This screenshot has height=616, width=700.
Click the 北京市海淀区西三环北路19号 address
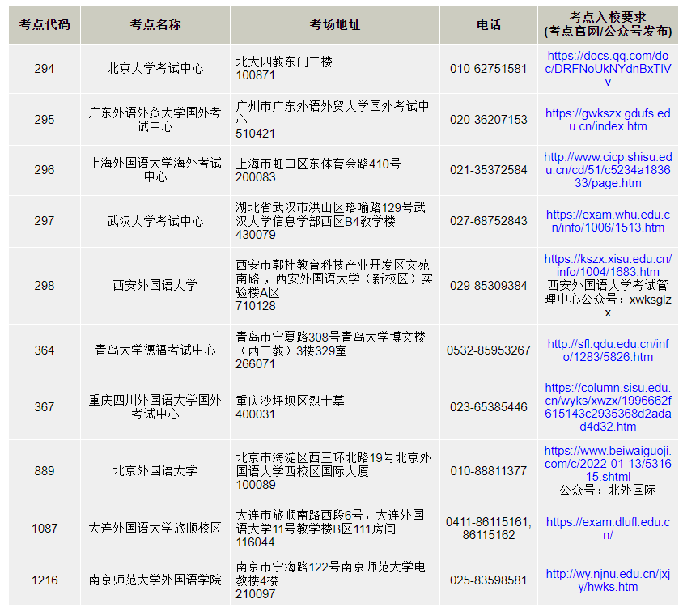333,471
